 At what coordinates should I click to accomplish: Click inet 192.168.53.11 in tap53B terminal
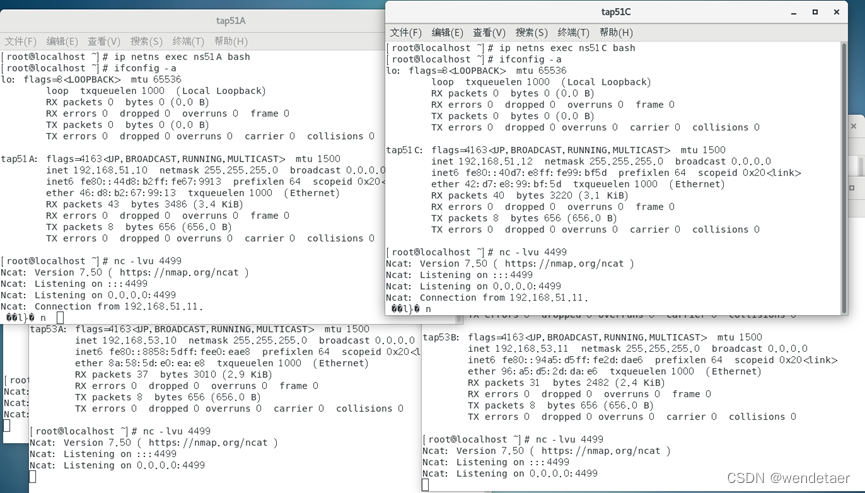518,349
